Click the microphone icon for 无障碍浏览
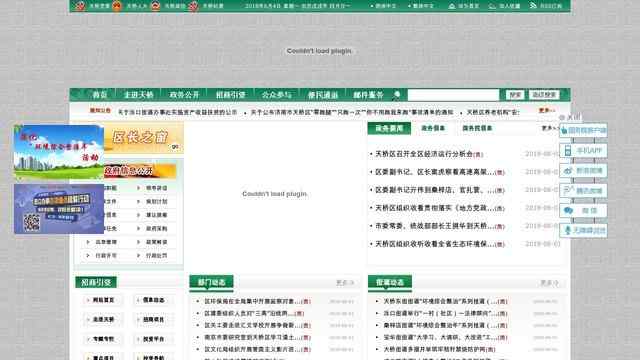 (568, 231)
